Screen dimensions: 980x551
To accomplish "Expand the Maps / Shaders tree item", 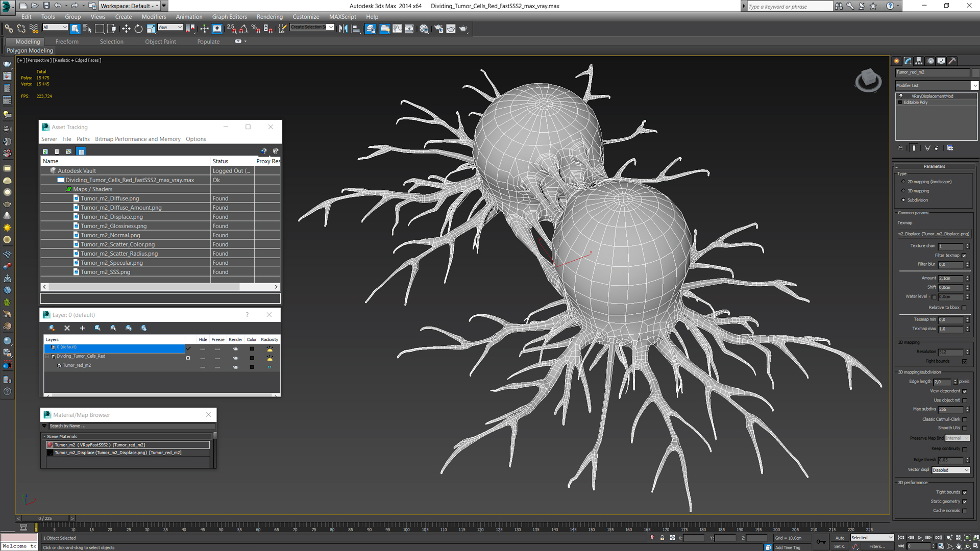I will click(69, 189).
